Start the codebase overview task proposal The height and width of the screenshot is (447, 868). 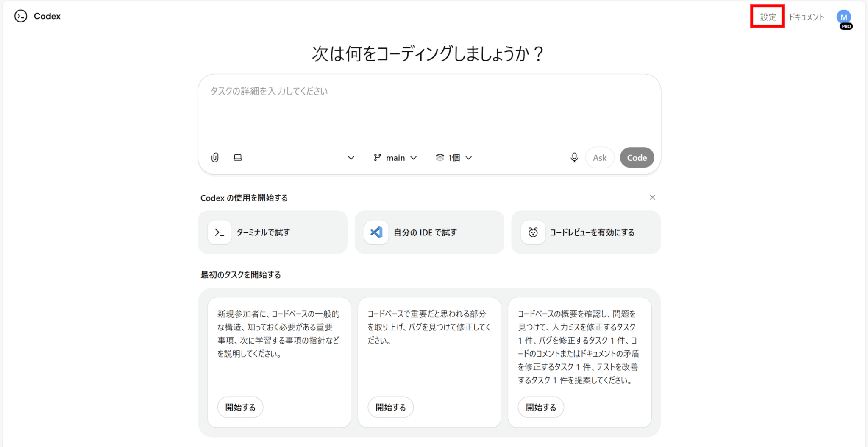541,407
